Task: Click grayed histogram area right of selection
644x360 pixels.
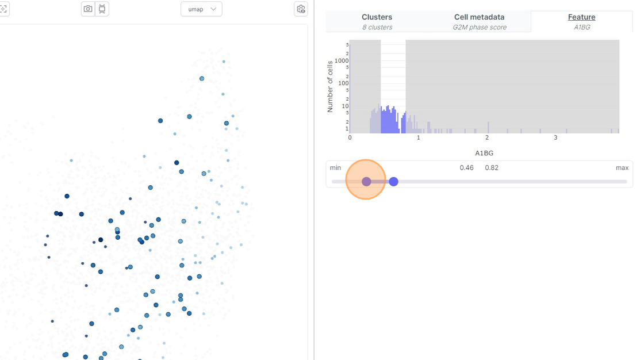Action: point(512,86)
